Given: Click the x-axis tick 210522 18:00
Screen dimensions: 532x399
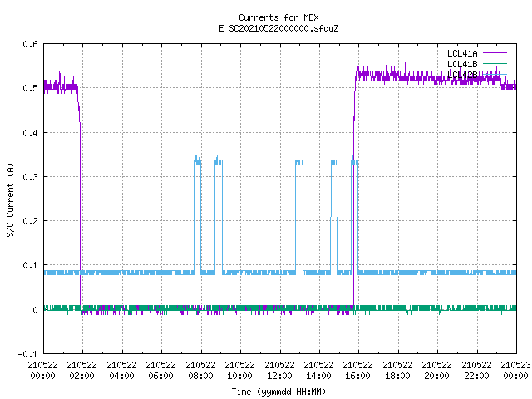Looking at the screenshot, I should click(x=397, y=370).
